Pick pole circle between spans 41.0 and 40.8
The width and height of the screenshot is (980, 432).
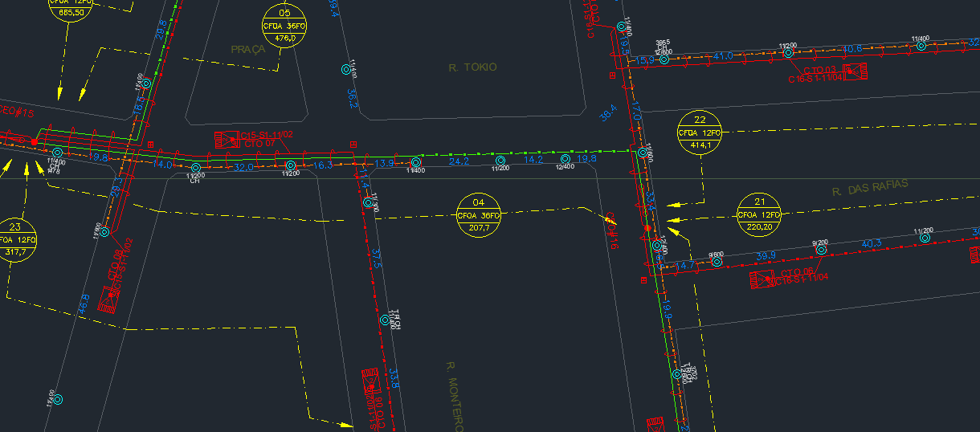[788, 52]
